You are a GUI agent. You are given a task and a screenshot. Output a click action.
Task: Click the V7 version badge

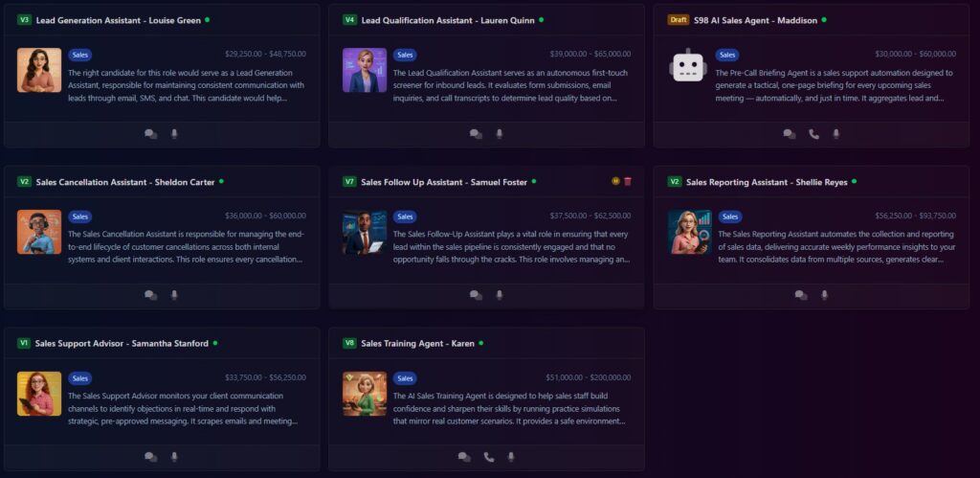pyautogui.click(x=349, y=182)
